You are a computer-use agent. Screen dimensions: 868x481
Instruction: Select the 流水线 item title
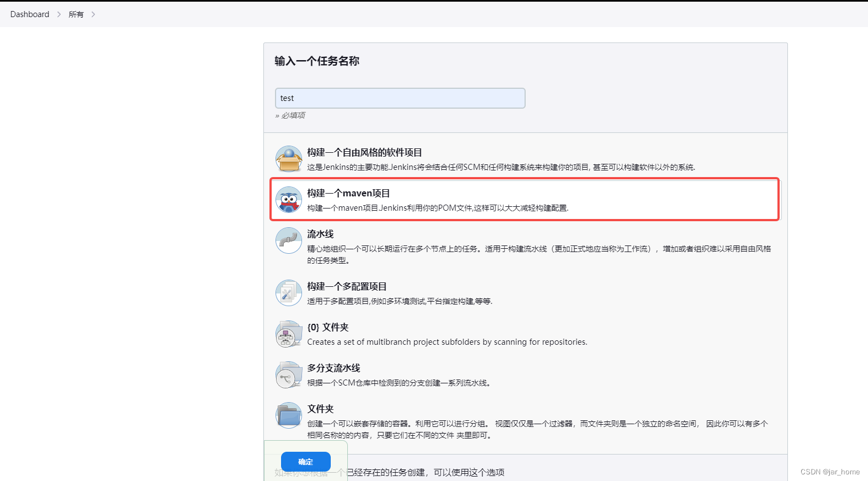tap(320, 234)
